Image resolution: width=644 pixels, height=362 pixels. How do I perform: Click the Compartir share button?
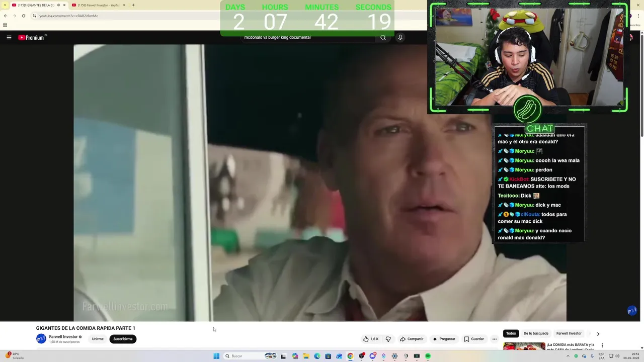tap(412, 339)
